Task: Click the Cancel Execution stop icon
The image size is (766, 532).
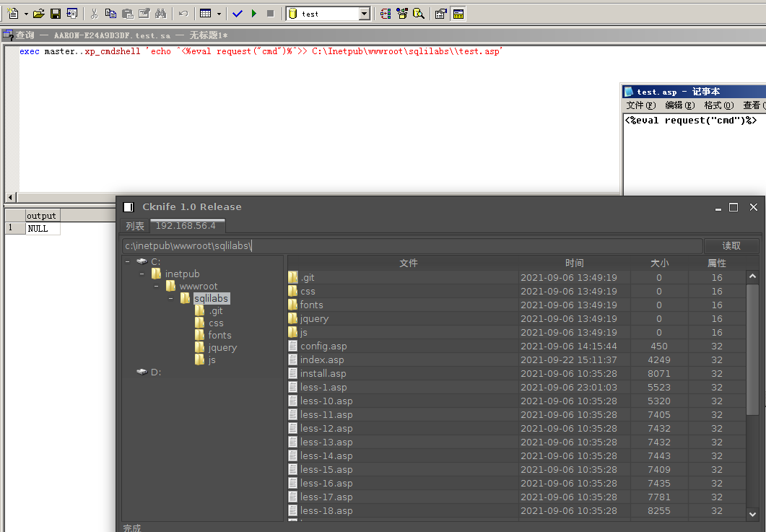Action: pos(271,14)
